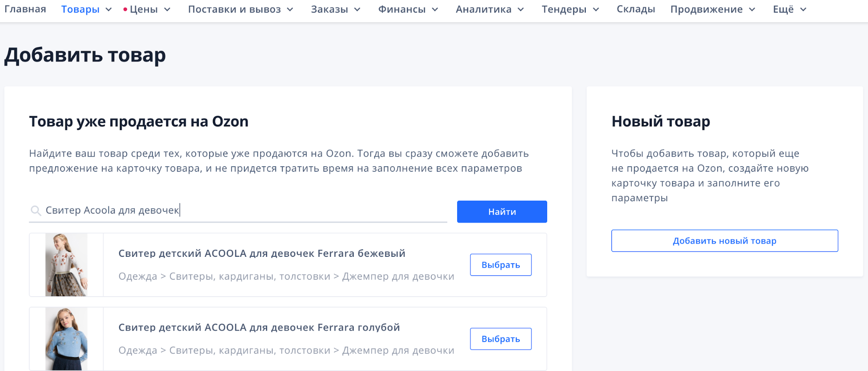Open the Продвижение menu

coord(706,10)
